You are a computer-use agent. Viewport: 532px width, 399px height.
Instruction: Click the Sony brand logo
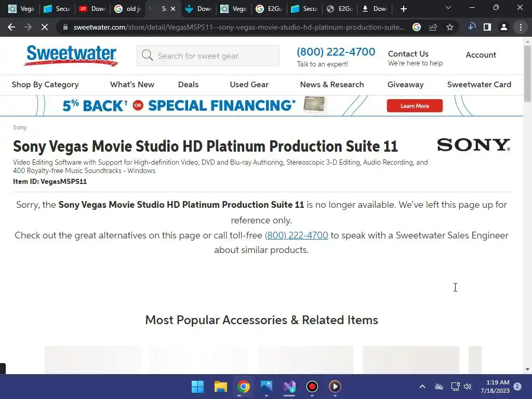click(474, 145)
